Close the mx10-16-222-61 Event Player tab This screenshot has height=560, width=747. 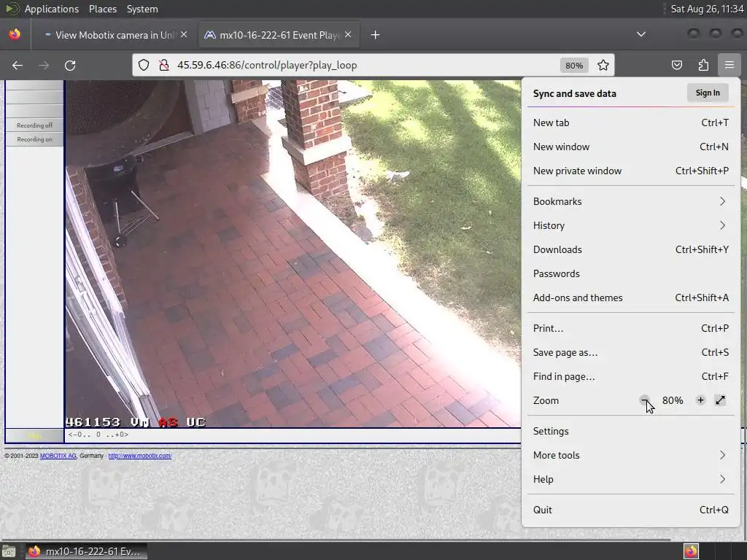coord(348,35)
